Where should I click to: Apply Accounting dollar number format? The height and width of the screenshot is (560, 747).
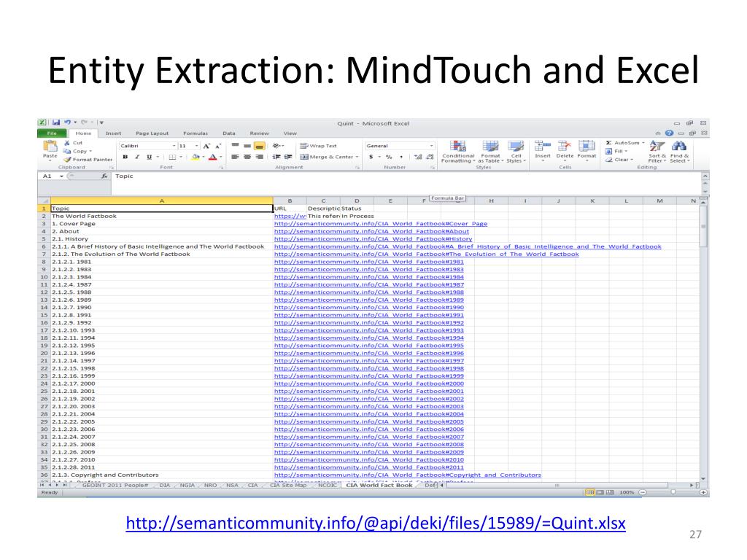[371, 157]
